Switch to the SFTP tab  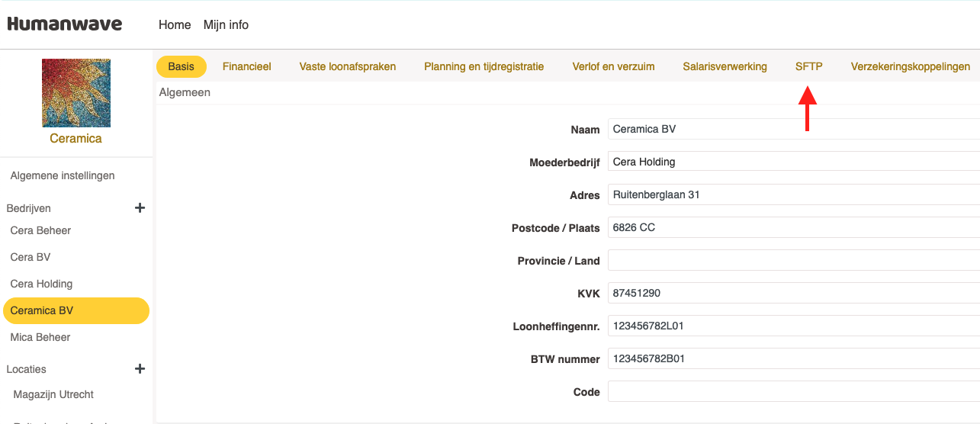808,66
